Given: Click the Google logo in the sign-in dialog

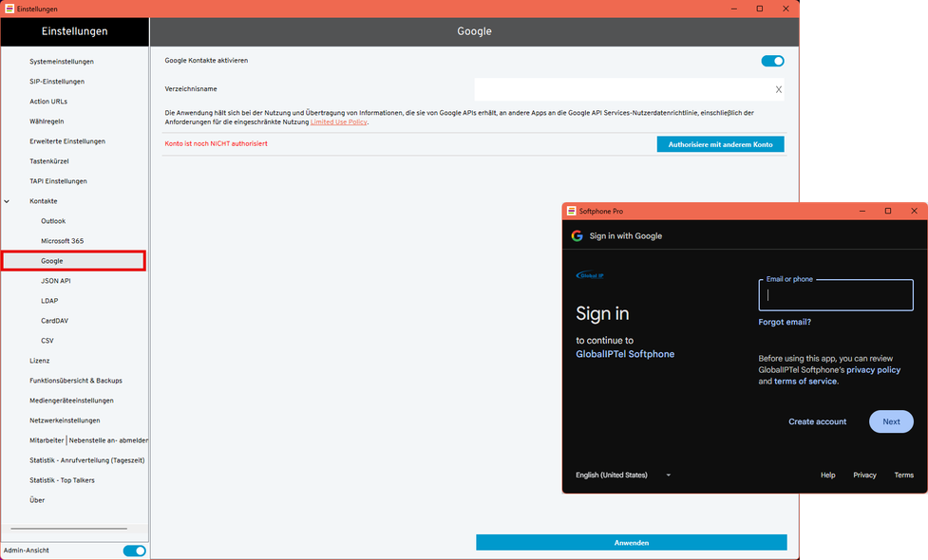Looking at the screenshot, I should pyautogui.click(x=578, y=236).
